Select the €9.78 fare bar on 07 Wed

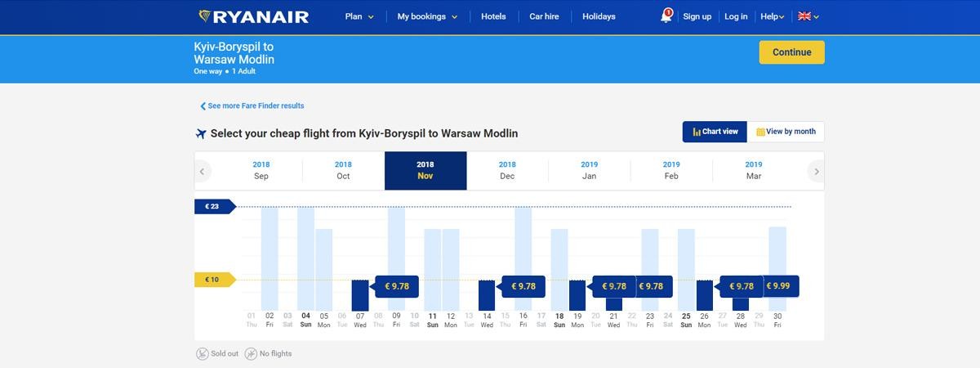coord(360,295)
